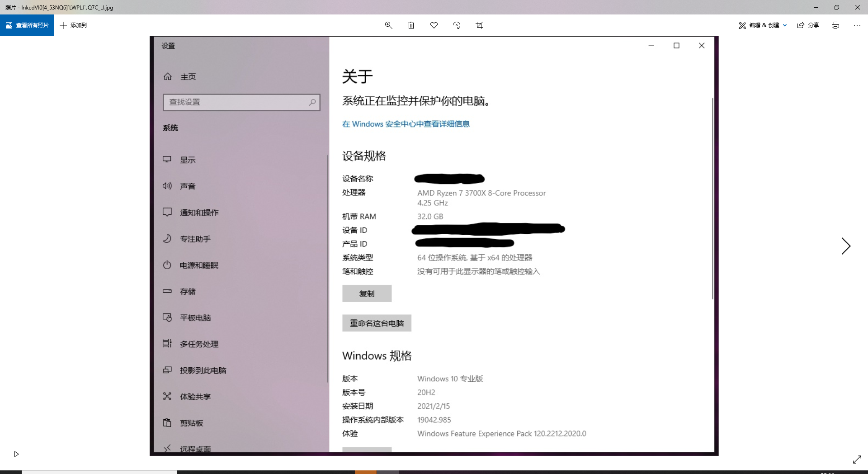Open 查看所有照片 view

click(x=27, y=25)
